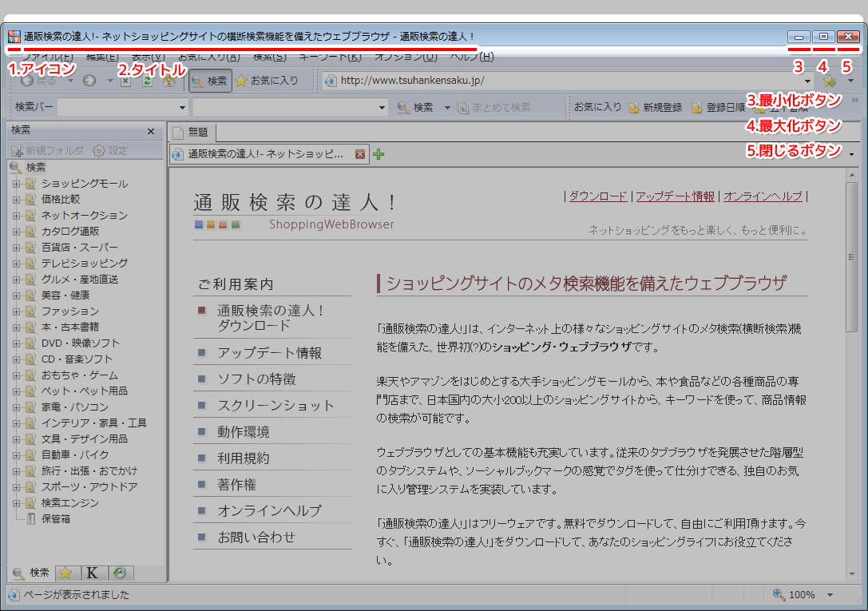Open the dropdown arrow next to the search bar 検索 button
Viewport: 868px width, 611px height.
tap(446, 107)
